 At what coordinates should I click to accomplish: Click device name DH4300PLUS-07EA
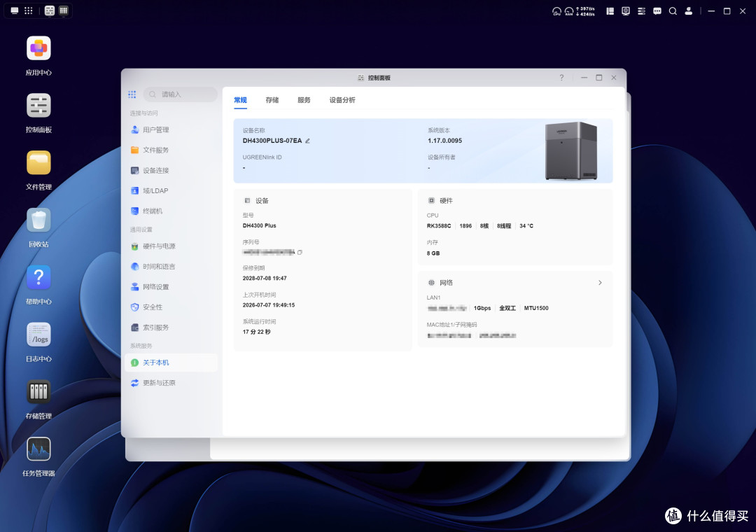[272, 141]
